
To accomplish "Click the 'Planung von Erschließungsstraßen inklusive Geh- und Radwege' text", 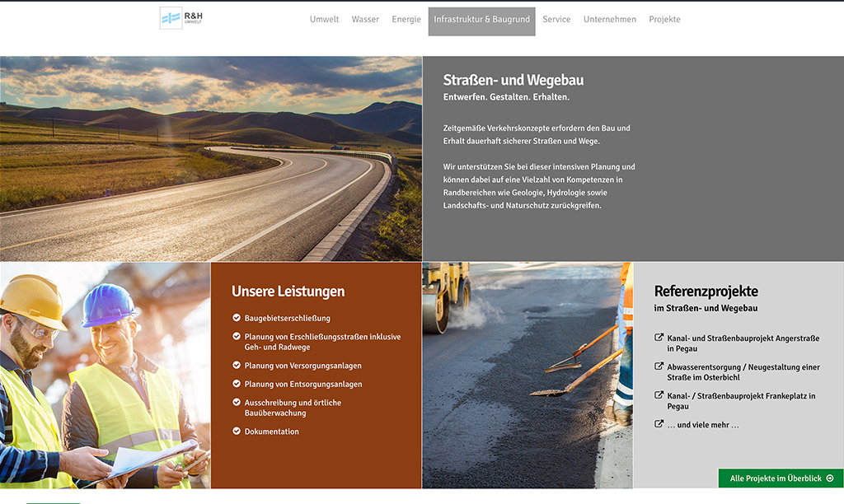I will point(322,342).
